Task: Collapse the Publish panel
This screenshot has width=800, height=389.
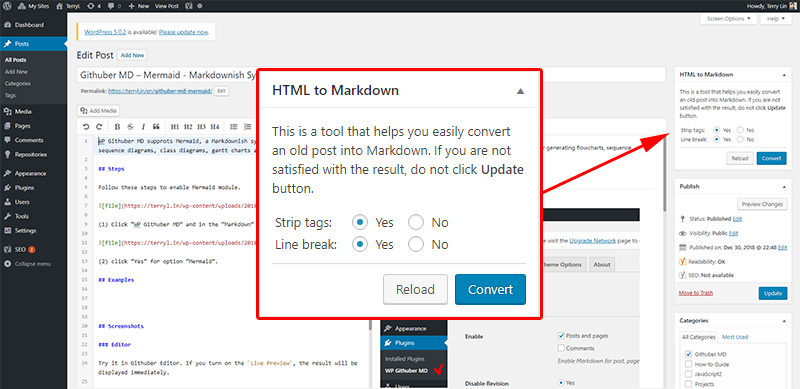Action: [783, 187]
